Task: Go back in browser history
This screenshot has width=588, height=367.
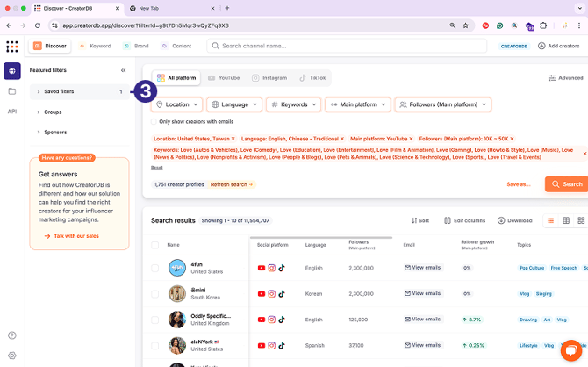Action: (x=9, y=25)
